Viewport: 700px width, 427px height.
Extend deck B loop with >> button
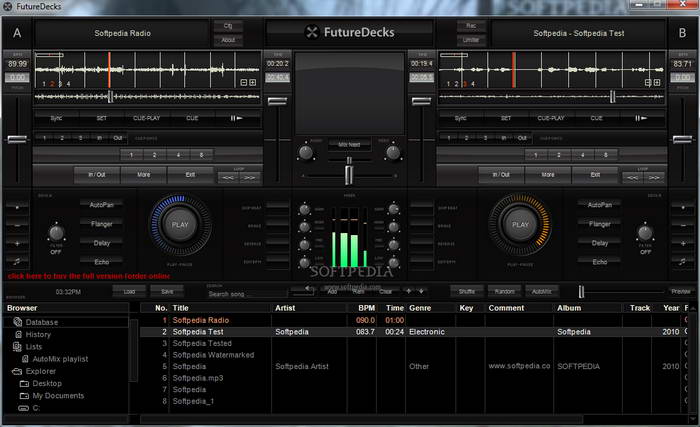[x=654, y=177]
